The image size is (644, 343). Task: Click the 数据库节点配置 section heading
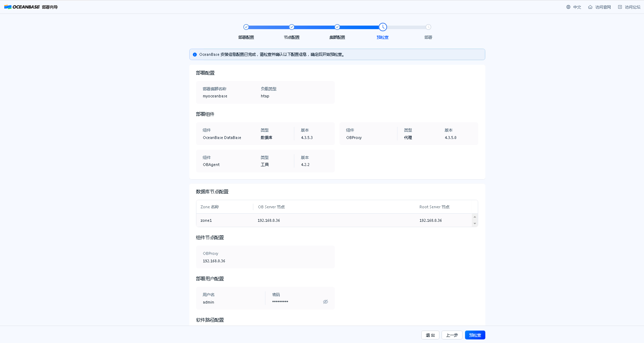(x=212, y=192)
